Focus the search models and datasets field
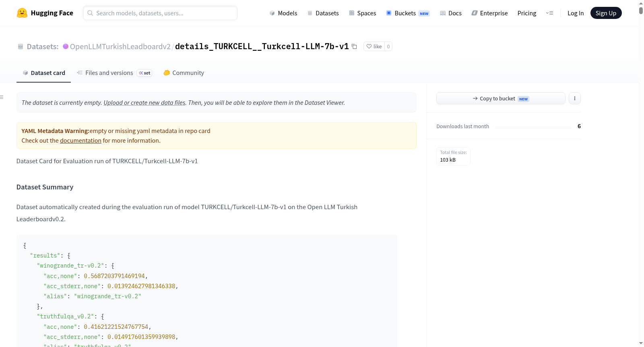The width and height of the screenshot is (644, 347). pos(160,13)
